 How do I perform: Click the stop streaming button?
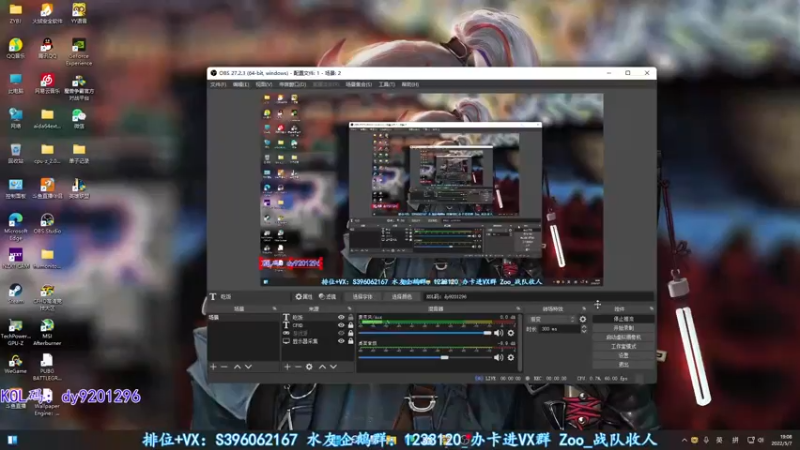pos(623,318)
